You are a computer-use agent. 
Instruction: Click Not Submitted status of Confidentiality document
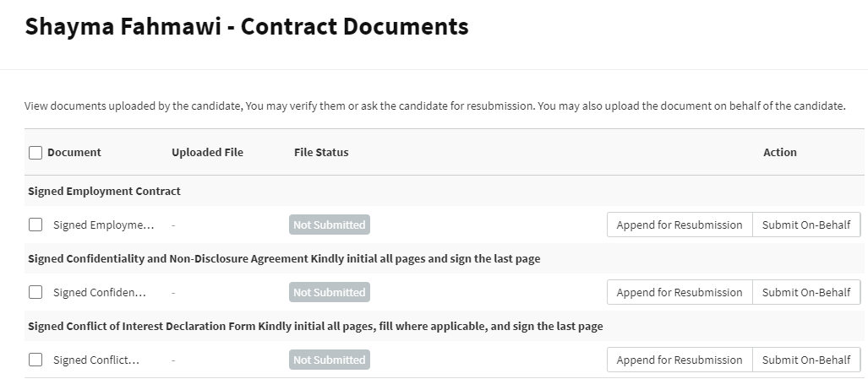point(330,293)
